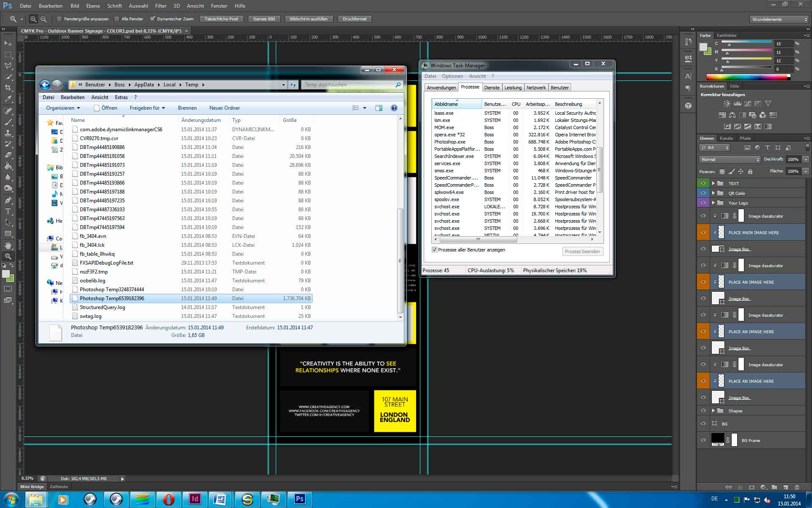Switch to the Leistung tab
Screen dimensions: 812x508
point(513,88)
